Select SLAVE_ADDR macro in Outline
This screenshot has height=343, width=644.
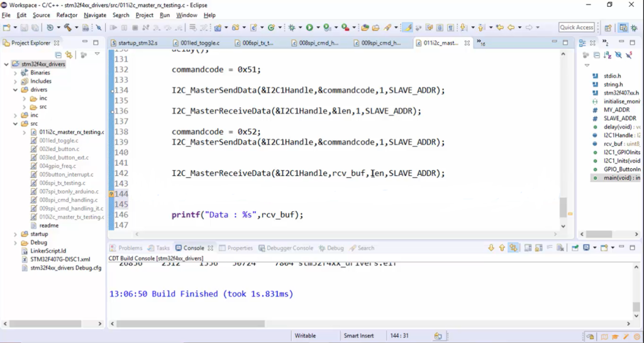click(619, 118)
